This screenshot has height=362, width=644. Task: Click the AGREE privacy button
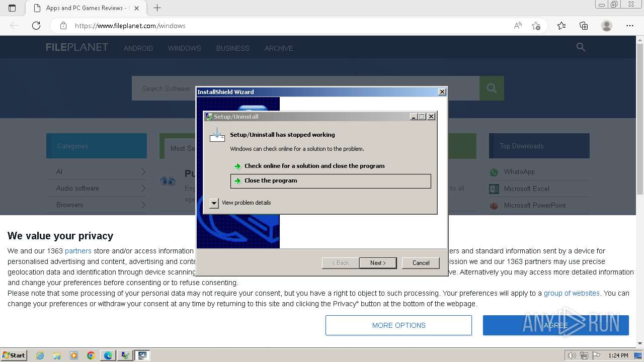click(x=555, y=325)
